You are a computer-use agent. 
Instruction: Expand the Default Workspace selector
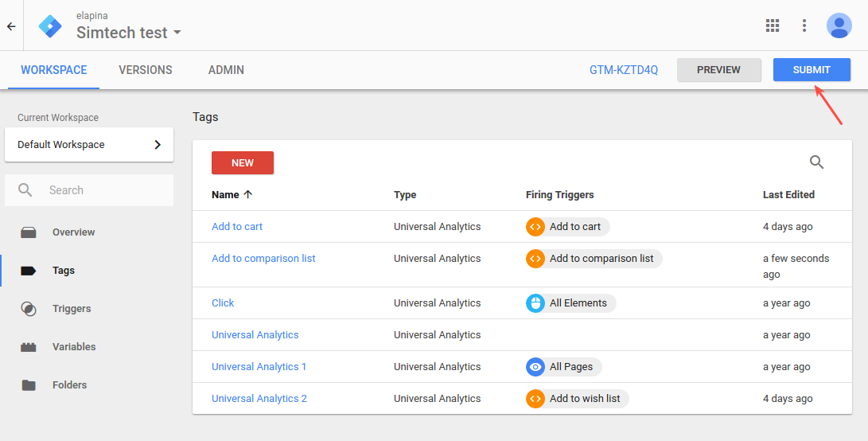(89, 145)
